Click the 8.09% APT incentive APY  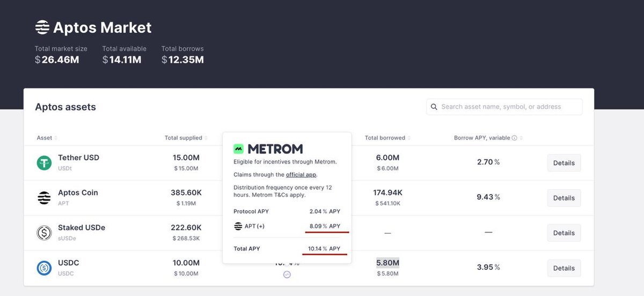pos(325,226)
